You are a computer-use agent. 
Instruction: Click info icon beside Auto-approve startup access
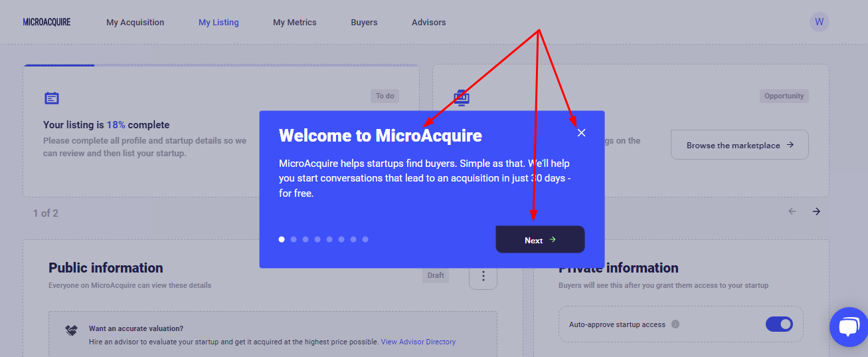point(675,324)
